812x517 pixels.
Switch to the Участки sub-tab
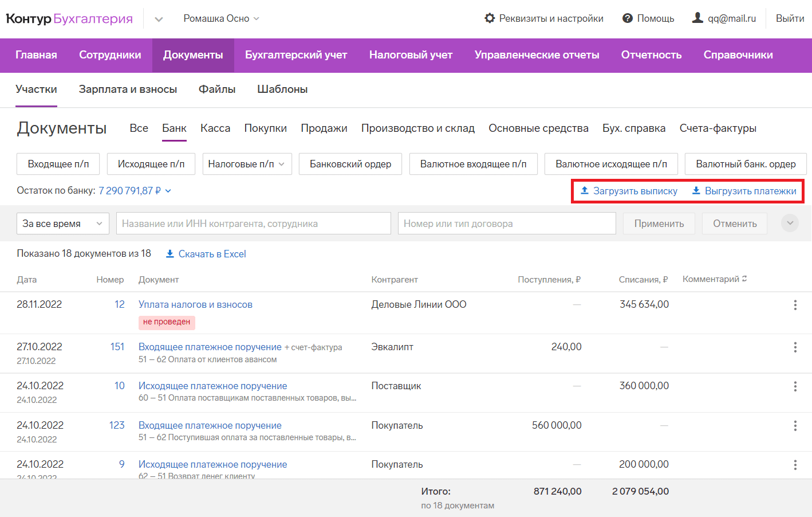pos(36,89)
